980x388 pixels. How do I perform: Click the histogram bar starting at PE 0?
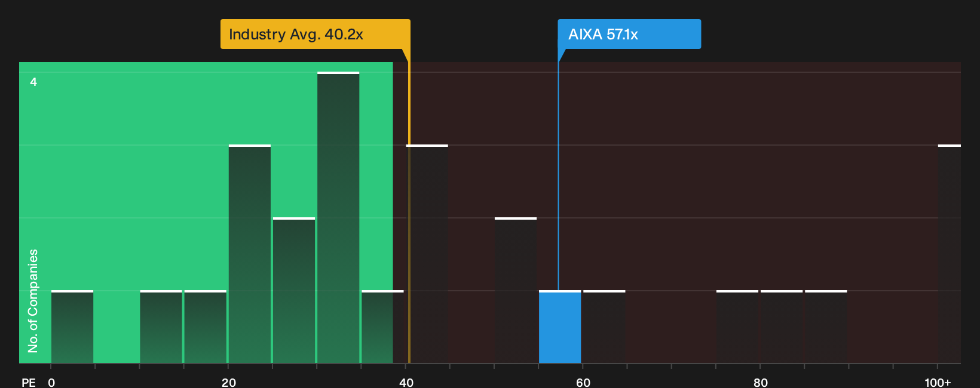(72, 327)
